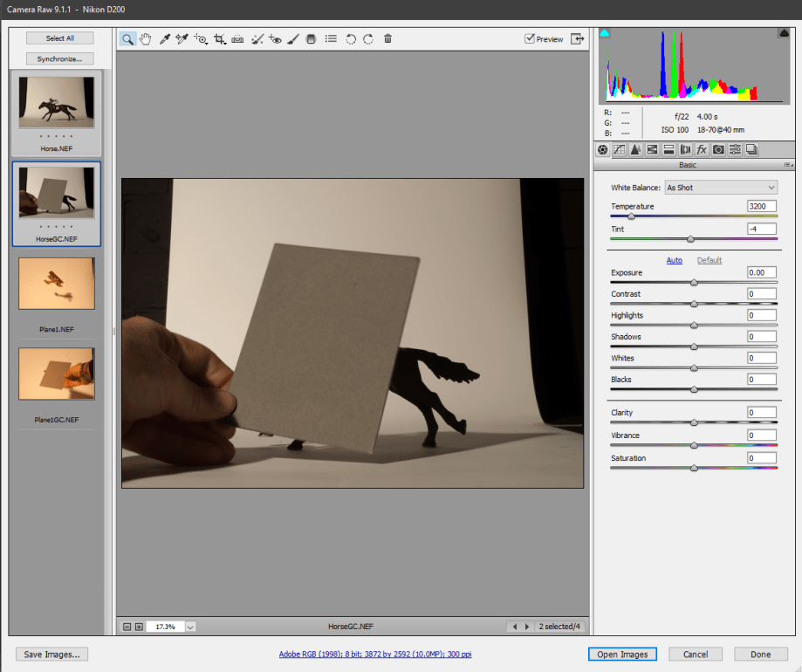The height and width of the screenshot is (672, 802).
Task: Select the Adjustment Brush tool
Action: click(x=293, y=39)
